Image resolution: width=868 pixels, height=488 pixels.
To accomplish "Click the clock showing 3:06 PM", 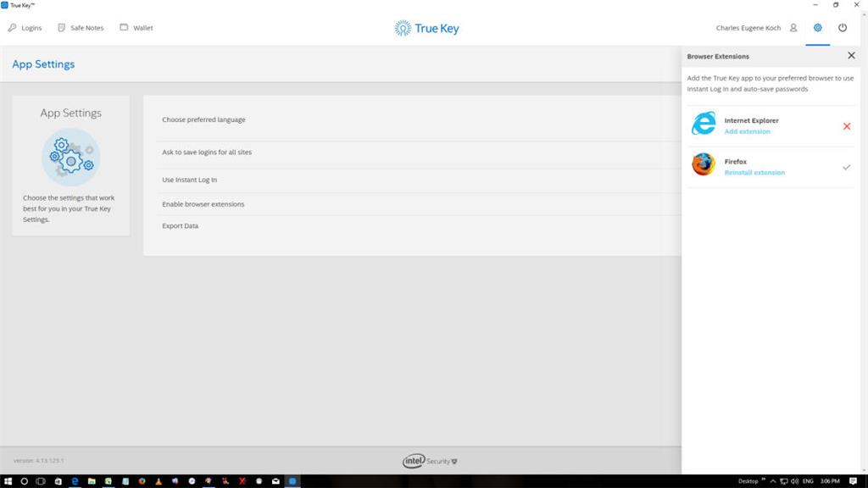I will click(830, 481).
